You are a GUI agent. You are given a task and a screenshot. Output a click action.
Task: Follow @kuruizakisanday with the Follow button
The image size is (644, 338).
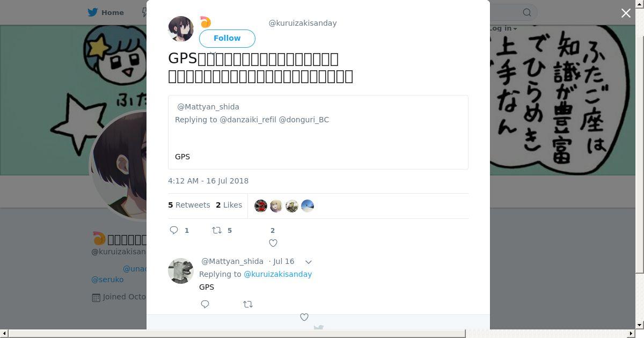[227, 38]
